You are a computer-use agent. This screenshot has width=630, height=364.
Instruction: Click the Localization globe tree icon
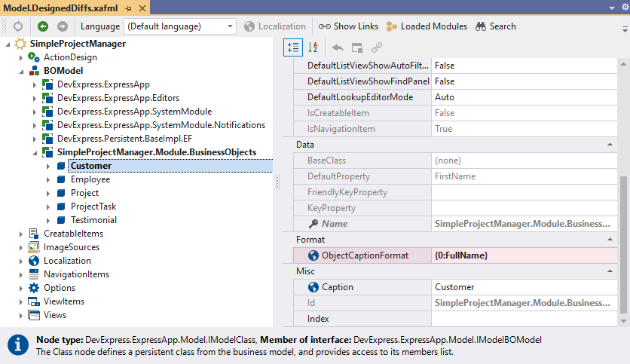[34, 261]
